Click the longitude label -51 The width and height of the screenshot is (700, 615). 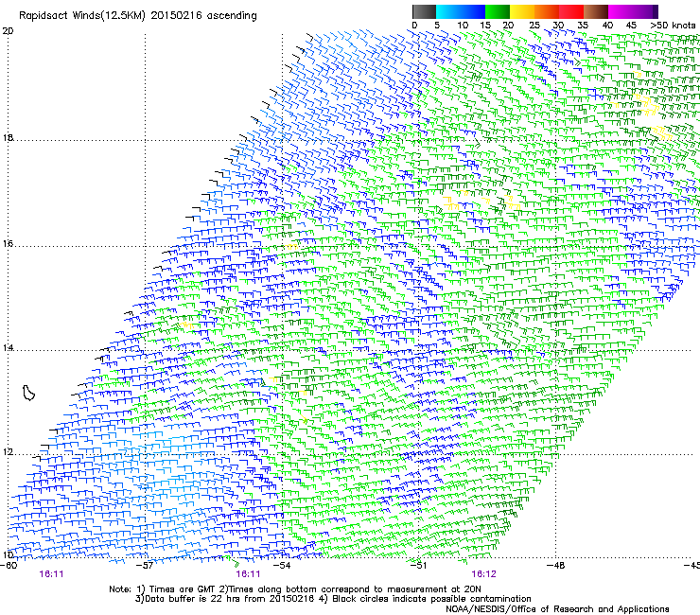click(418, 566)
